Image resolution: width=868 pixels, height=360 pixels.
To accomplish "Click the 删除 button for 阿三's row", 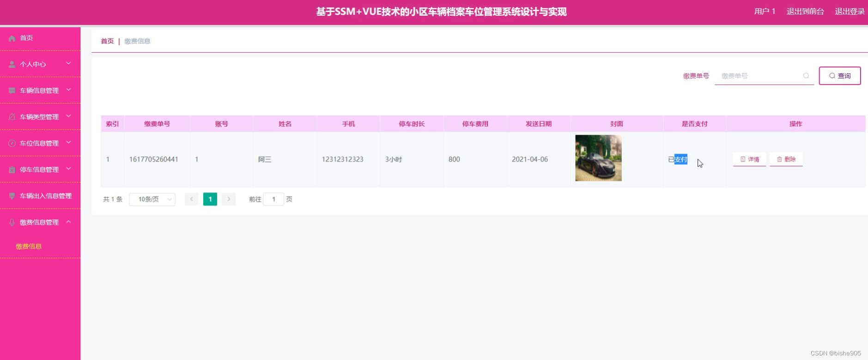I will pos(786,159).
